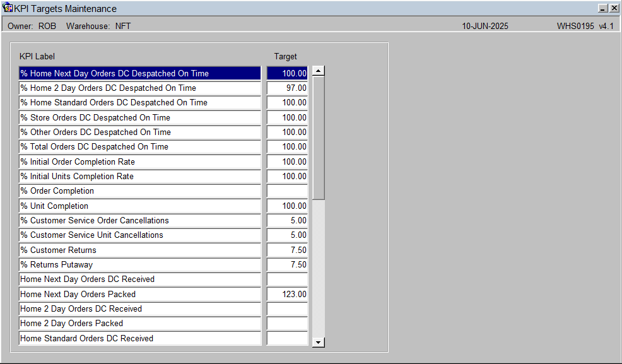Viewport: 622px width, 364px height.
Task: Click the 123.00 target value field
Action: (287, 294)
